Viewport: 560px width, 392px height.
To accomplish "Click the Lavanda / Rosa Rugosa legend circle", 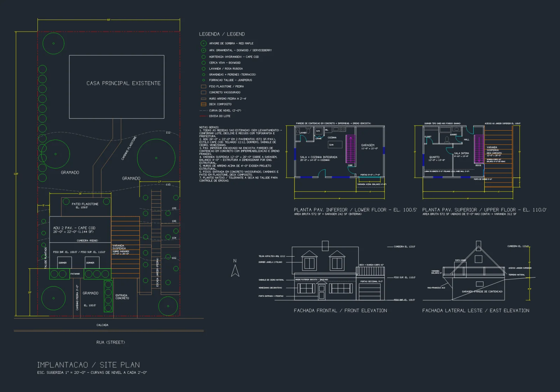I will [x=203, y=69].
